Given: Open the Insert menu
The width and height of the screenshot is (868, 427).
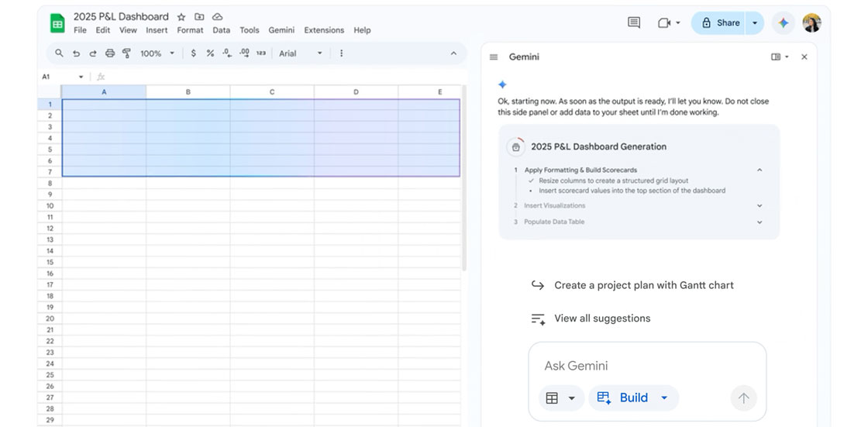Looking at the screenshot, I should point(157,30).
